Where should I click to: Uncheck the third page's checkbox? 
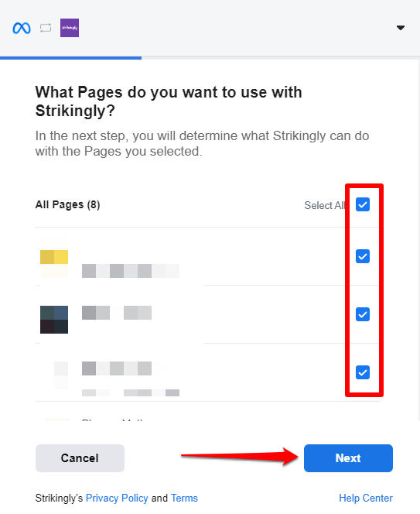click(x=363, y=372)
